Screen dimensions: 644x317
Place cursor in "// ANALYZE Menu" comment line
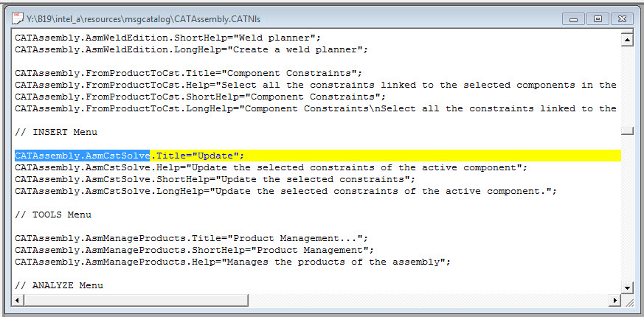(x=59, y=285)
